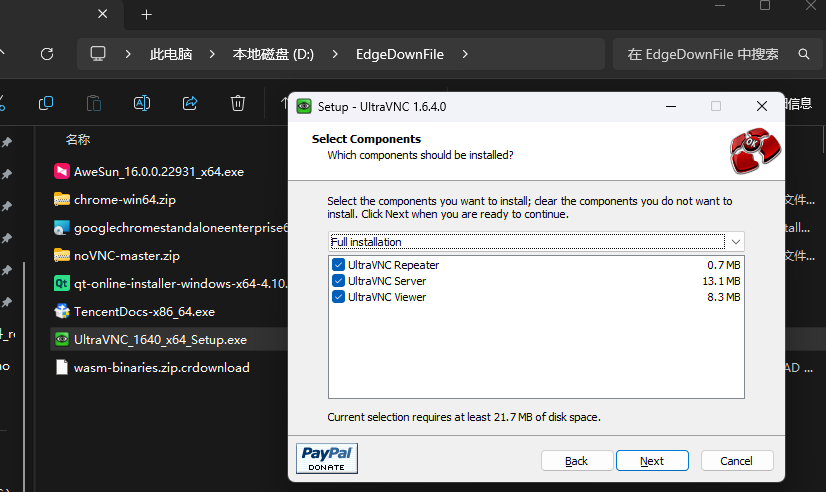This screenshot has width=826, height=492.
Task: Open a new Explorer tab with plus button
Action: [146, 15]
